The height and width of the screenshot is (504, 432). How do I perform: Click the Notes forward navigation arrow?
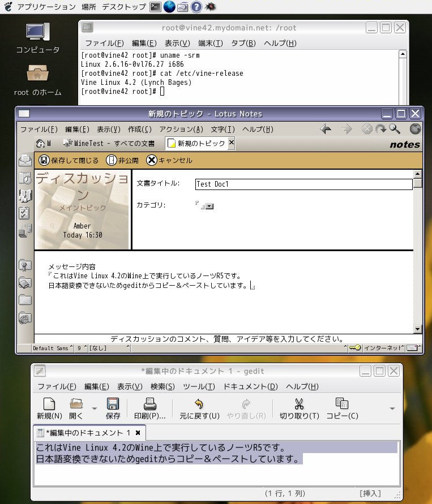347,129
